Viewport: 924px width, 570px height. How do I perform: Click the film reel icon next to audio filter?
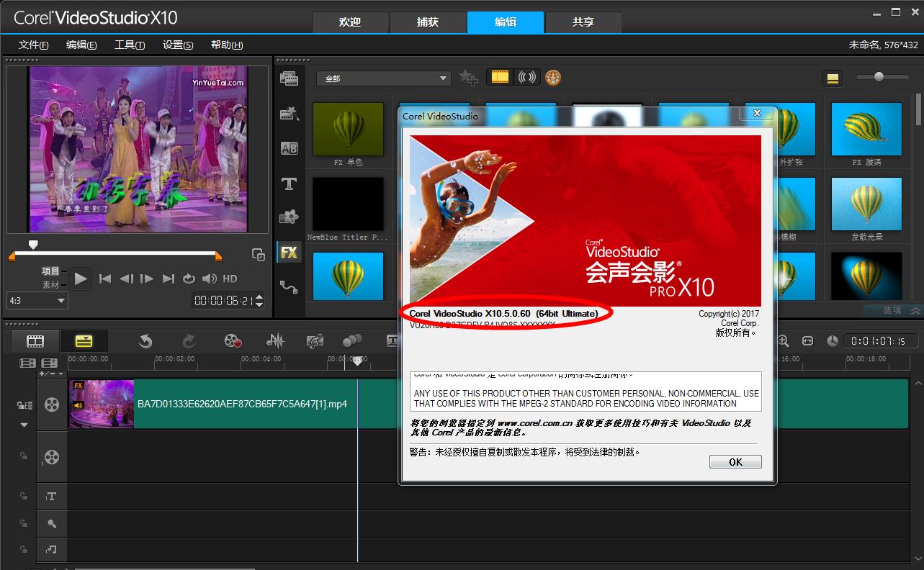point(553,78)
